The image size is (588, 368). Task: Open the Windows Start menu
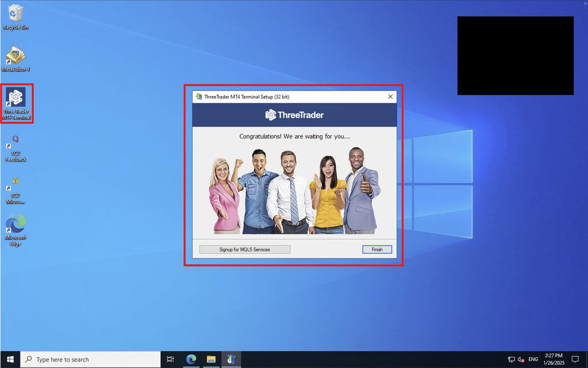pyautogui.click(x=10, y=359)
